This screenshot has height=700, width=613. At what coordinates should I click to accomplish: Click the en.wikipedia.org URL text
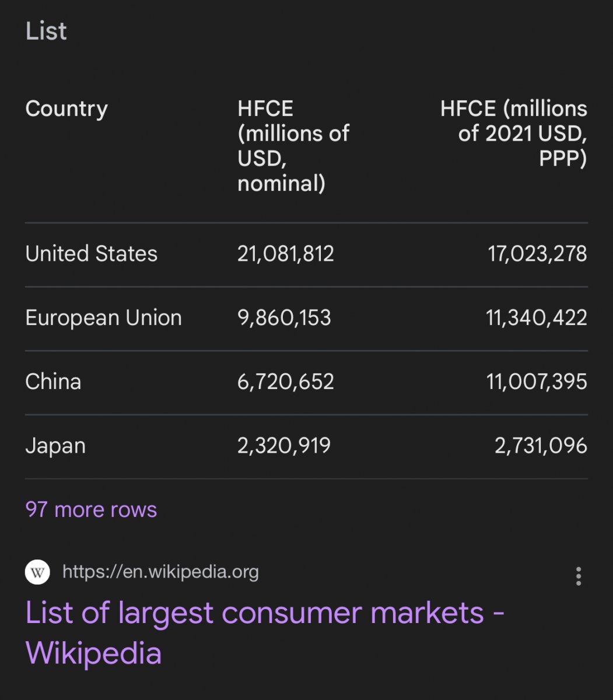(x=160, y=572)
